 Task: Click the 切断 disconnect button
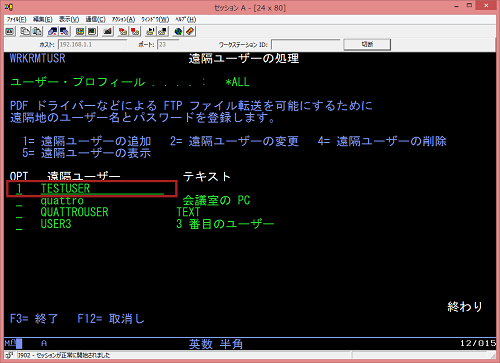(367, 44)
